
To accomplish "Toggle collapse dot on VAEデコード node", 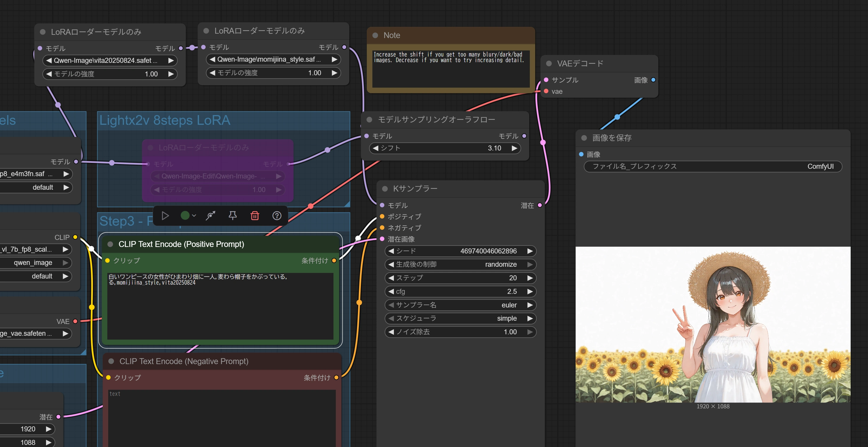I will coord(549,63).
